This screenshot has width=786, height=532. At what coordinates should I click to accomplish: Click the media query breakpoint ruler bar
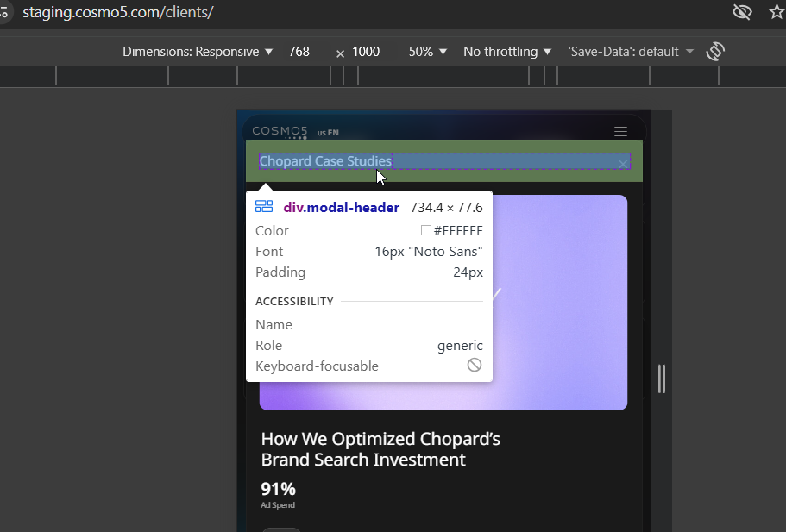(393, 77)
